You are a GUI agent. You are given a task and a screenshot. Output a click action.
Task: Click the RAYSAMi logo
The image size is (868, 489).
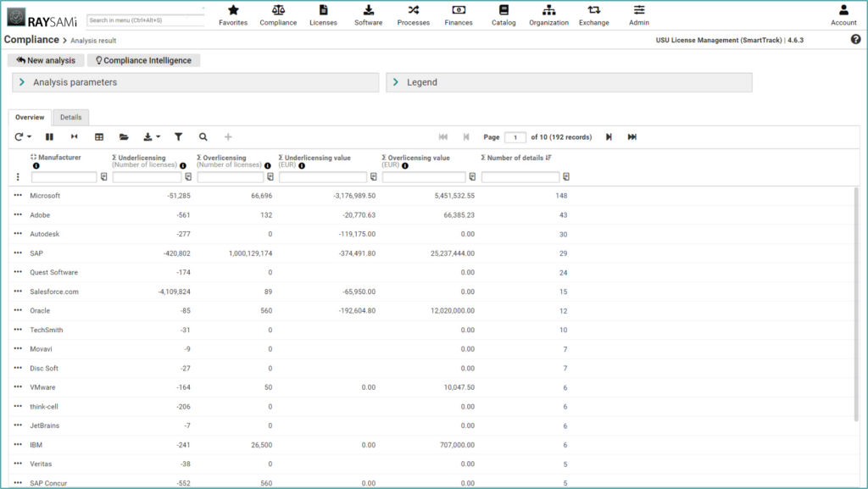[x=42, y=19]
